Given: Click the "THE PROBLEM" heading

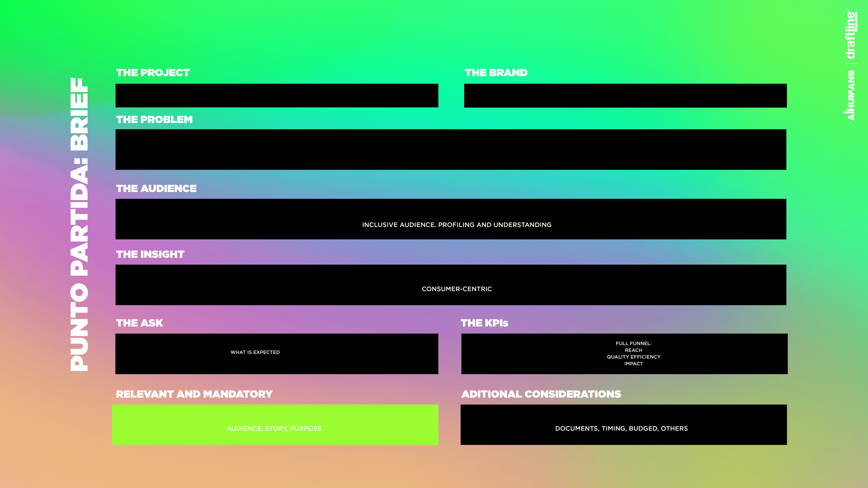Looking at the screenshot, I should point(154,120).
